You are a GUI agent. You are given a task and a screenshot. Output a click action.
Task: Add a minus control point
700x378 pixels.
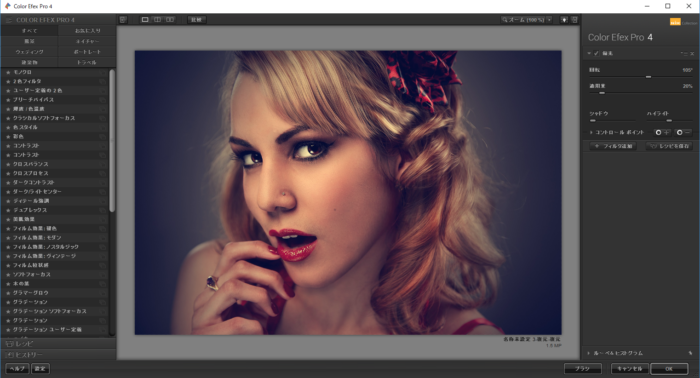pyautogui.click(x=683, y=133)
